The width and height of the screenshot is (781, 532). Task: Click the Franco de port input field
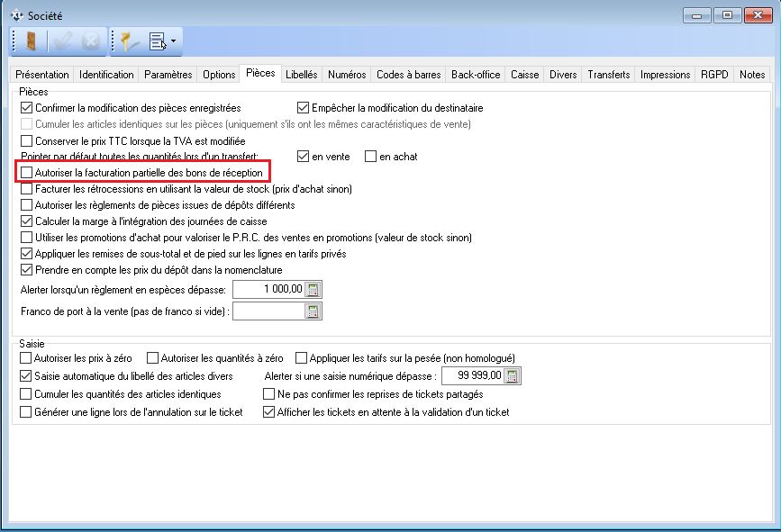pos(268,311)
